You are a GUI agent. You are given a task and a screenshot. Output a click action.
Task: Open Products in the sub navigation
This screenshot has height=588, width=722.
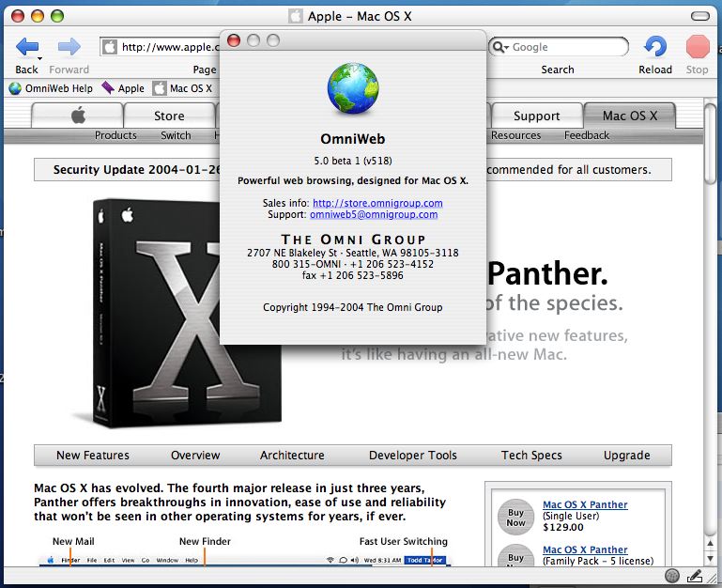tap(115, 135)
